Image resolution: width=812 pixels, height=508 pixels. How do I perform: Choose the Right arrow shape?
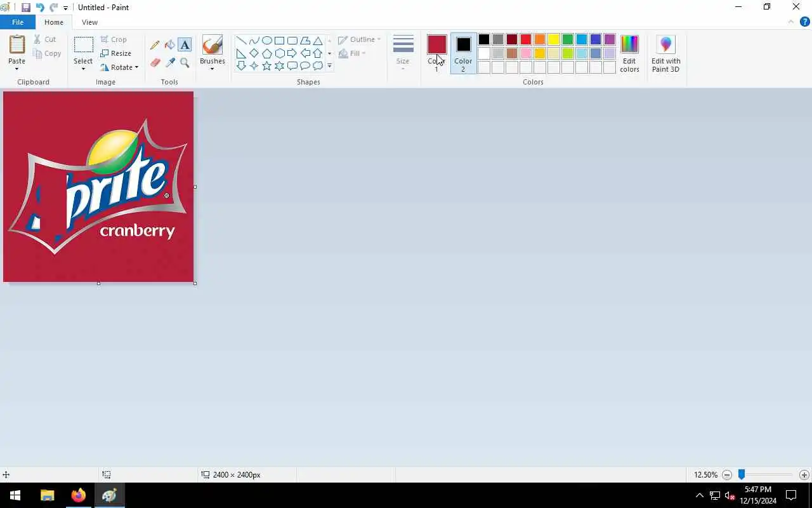pos(292,53)
